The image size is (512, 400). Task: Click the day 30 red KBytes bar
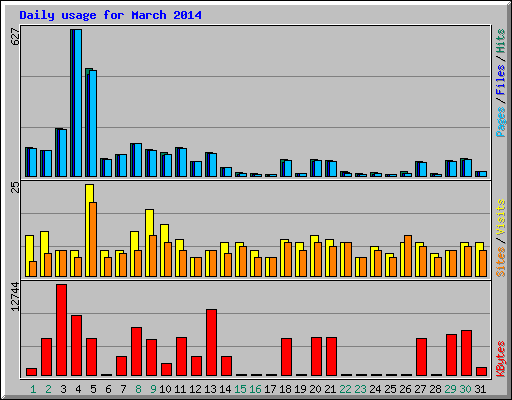point(466,353)
